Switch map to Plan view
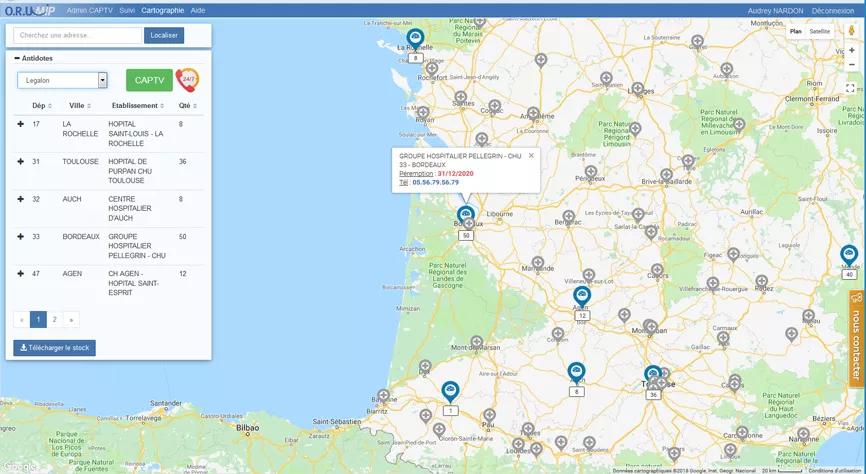866x474 pixels. click(x=796, y=31)
